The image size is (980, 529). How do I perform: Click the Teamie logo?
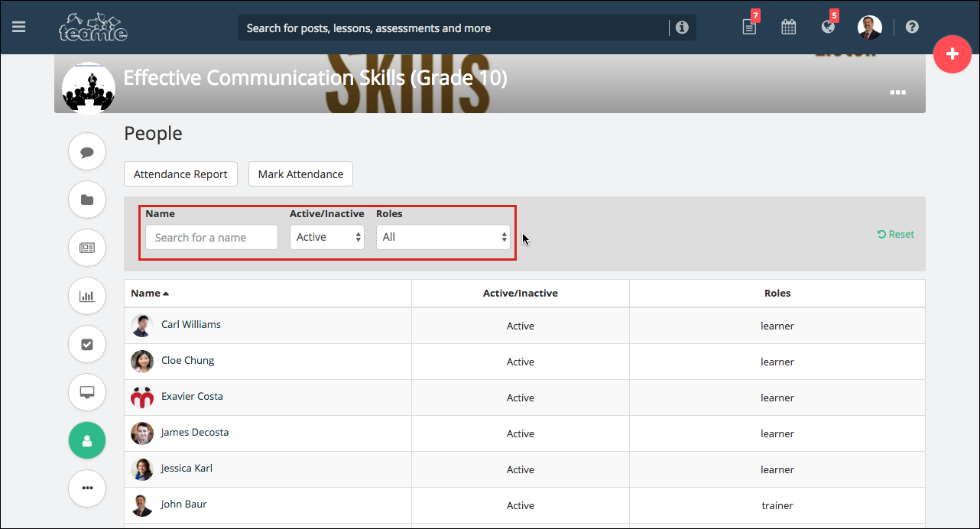point(93,28)
